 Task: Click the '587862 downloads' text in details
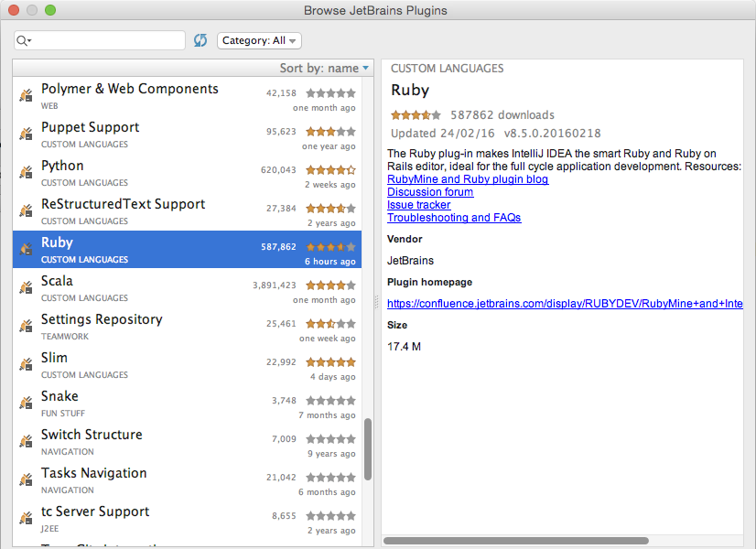point(502,114)
